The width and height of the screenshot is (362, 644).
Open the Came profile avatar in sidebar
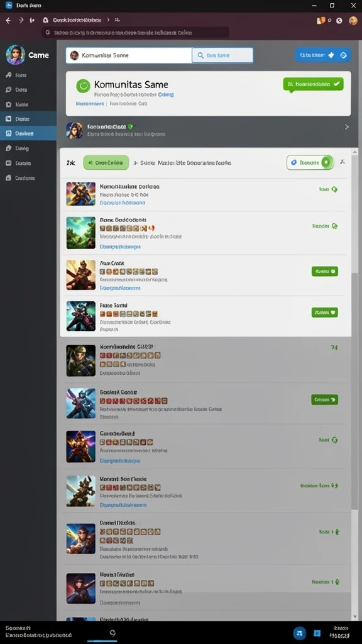pos(16,55)
